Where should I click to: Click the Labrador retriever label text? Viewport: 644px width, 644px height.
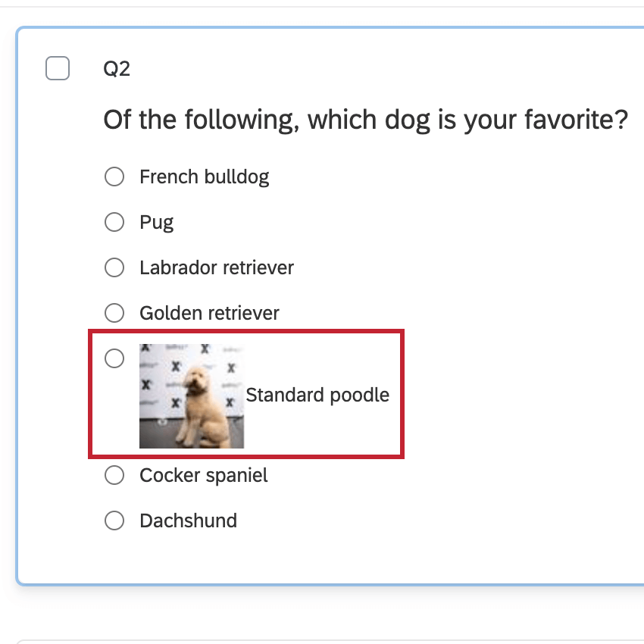[x=217, y=267]
